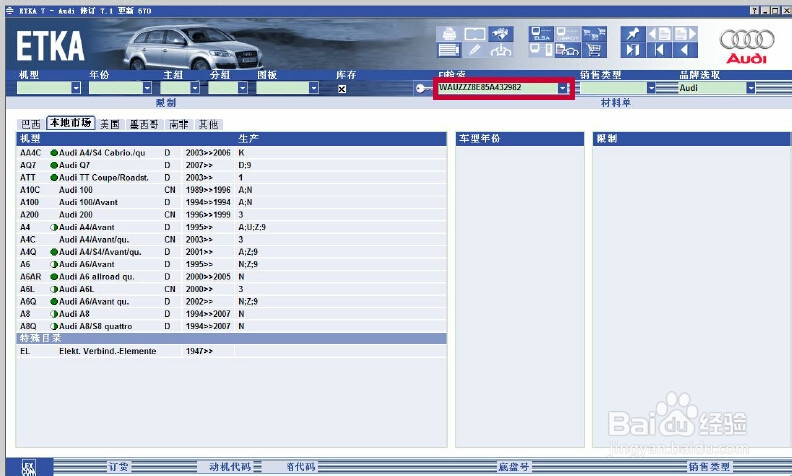Viewport: 792px width, 476px height.
Task: Switch to the 美国 tab
Action: (110, 124)
